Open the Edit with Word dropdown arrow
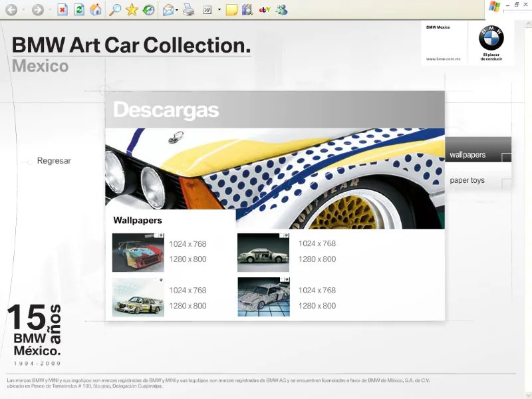This screenshot has height=399, width=532. point(219,10)
